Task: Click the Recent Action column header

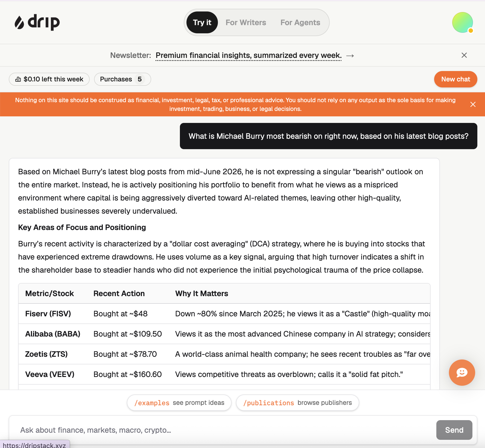Action: click(x=119, y=293)
